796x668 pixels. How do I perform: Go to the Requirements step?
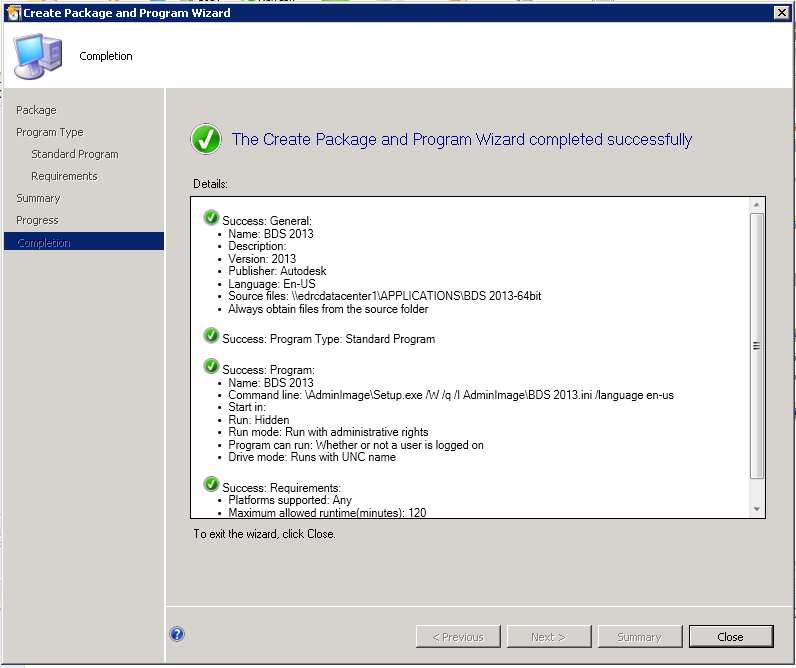(x=64, y=176)
